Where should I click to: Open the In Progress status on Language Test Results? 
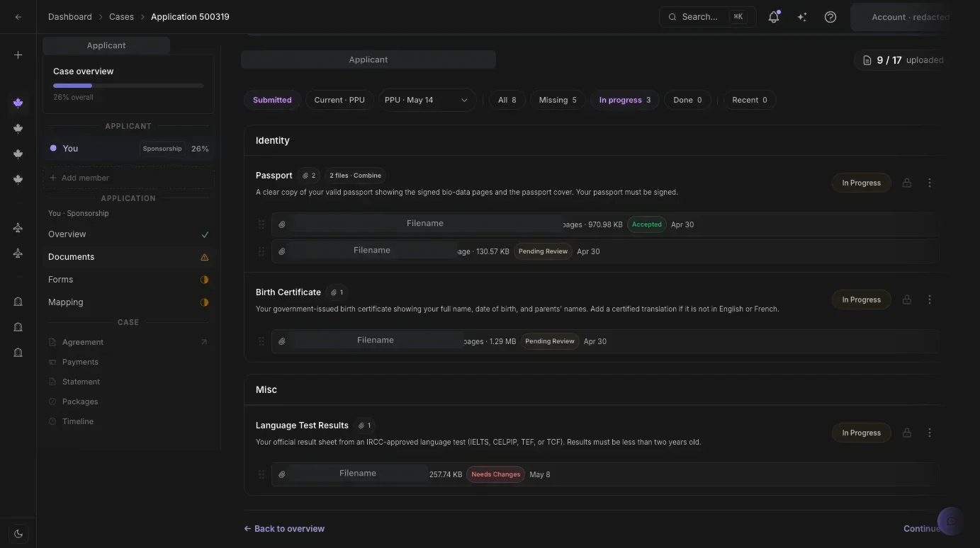point(861,433)
